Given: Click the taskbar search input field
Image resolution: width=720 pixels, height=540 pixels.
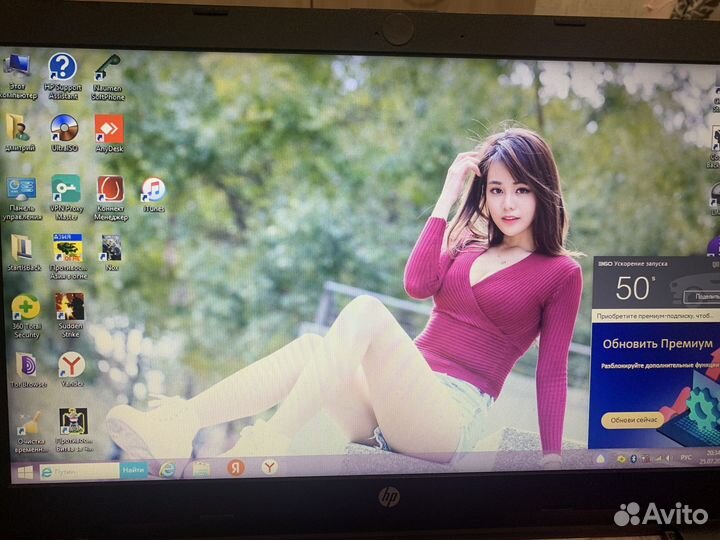Looking at the screenshot, I should point(79,471).
